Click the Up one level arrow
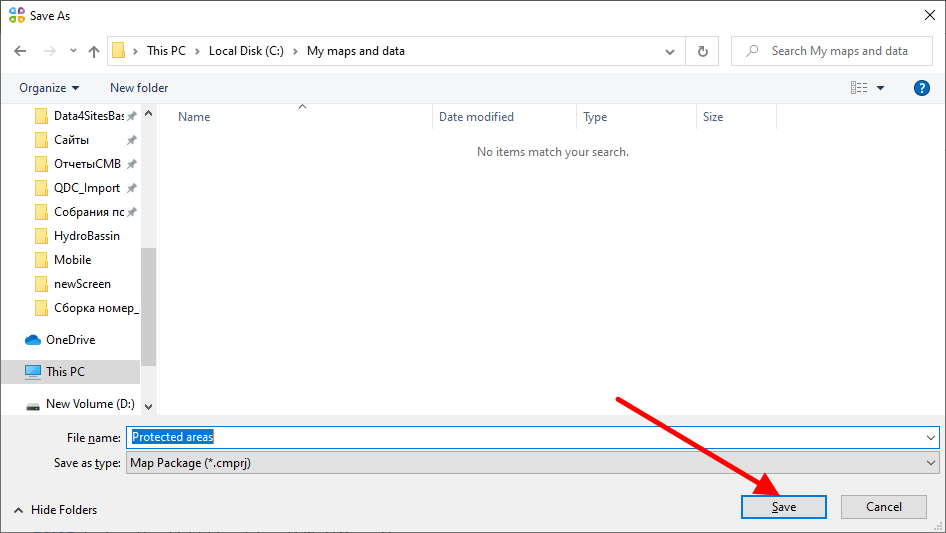This screenshot has width=946, height=533. click(94, 51)
